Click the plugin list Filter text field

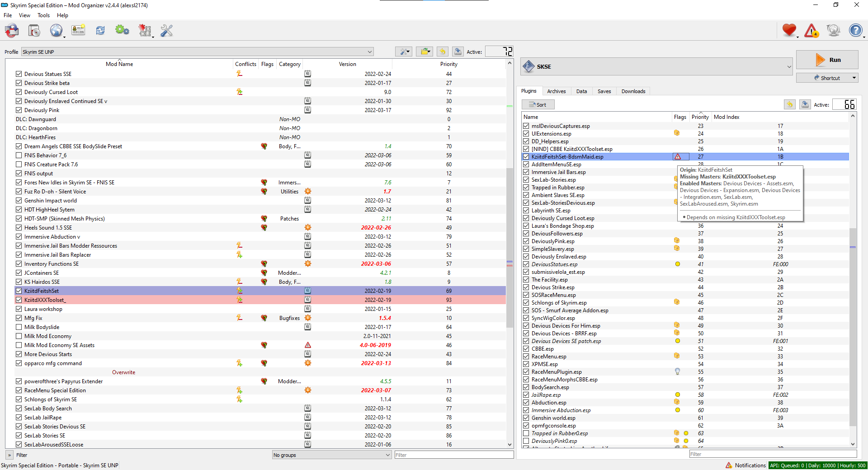tap(773, 454)
